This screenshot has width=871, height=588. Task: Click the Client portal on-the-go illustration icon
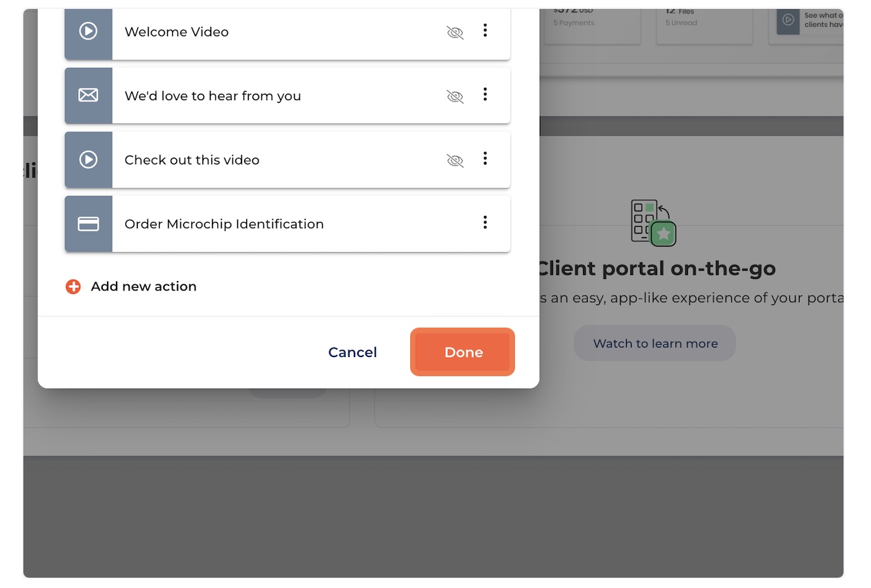click(654, 223)
